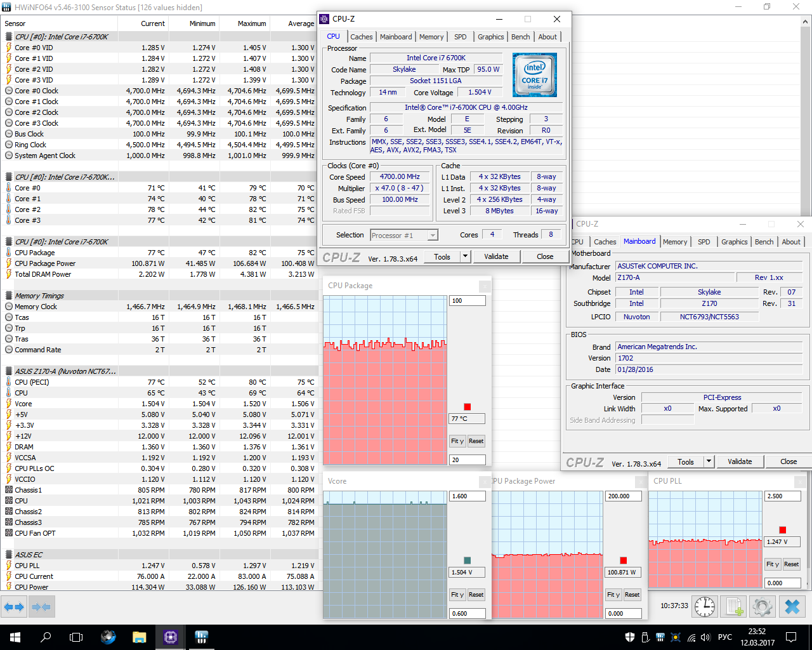
Task: Select the ASUS EC section header
Action: pyautogui.click(x=159, y=555)
